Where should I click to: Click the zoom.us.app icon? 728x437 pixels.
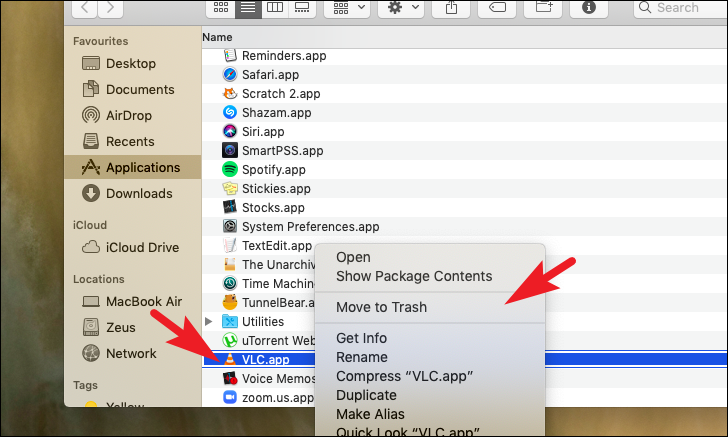click(x=230, y=398)
